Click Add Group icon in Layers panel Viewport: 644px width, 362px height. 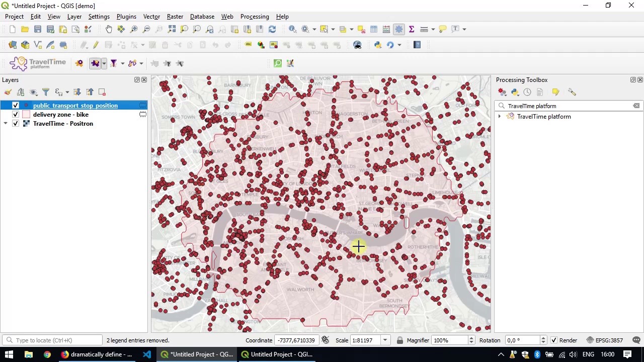21,92
